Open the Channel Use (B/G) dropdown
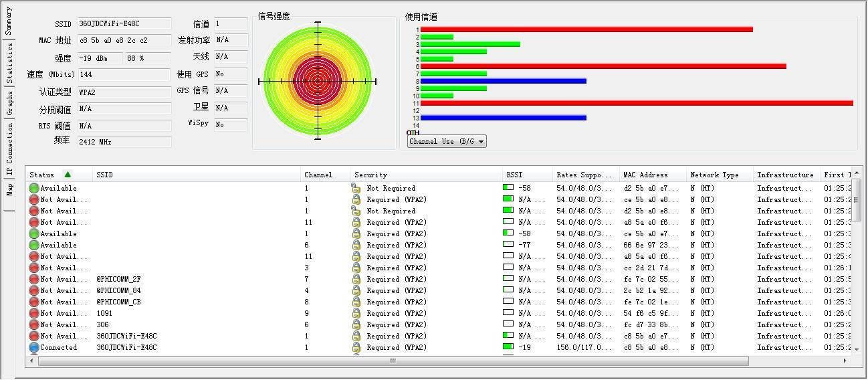The width and height of the screenshot is (868, 380). [447, 142]
